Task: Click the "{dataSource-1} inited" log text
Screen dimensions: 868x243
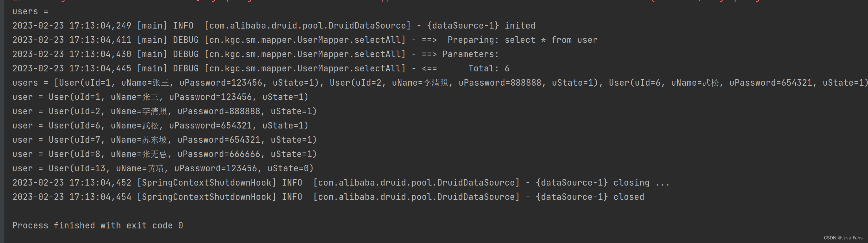Action: (481, 26)
